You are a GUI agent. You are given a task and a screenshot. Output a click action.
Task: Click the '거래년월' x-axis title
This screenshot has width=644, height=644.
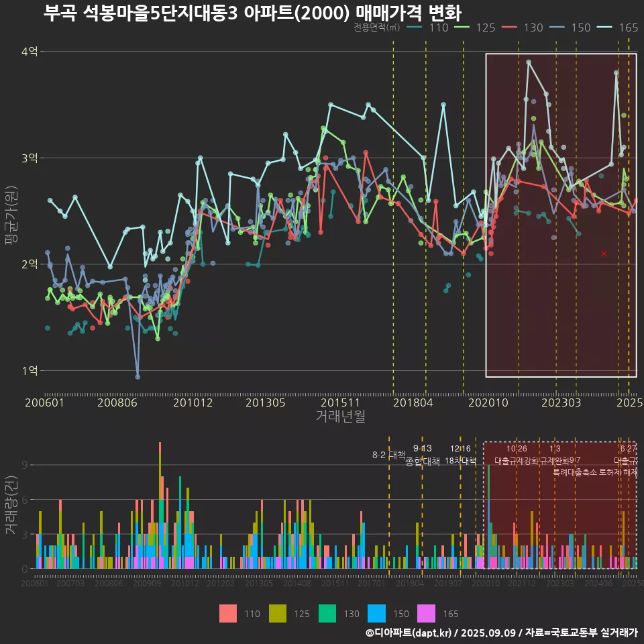coord(341,416)
